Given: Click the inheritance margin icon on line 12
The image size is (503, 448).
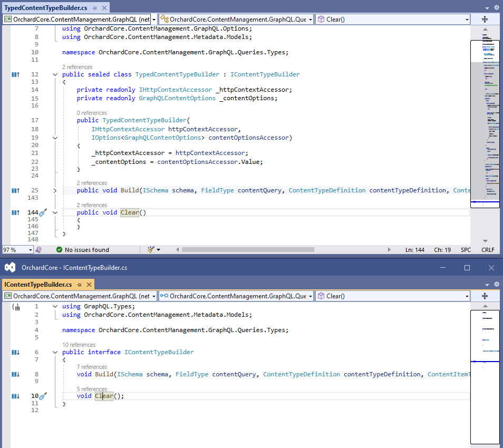Looking at the screenshot, I should [x=15, y=74].
